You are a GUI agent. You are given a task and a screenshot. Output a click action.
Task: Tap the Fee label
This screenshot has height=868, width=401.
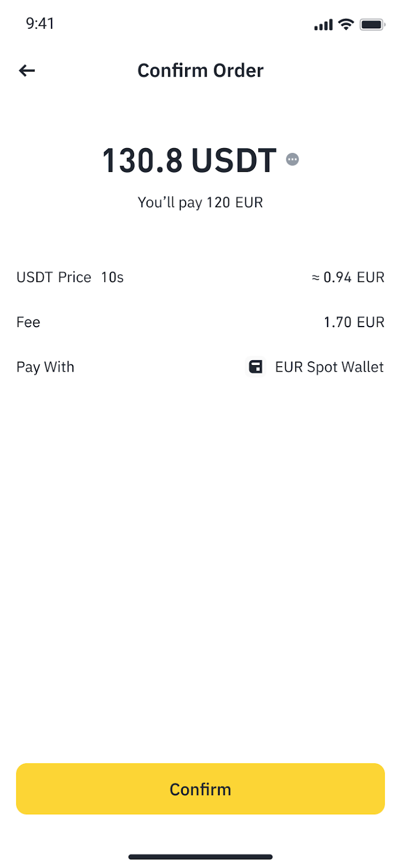coord(28,322)
